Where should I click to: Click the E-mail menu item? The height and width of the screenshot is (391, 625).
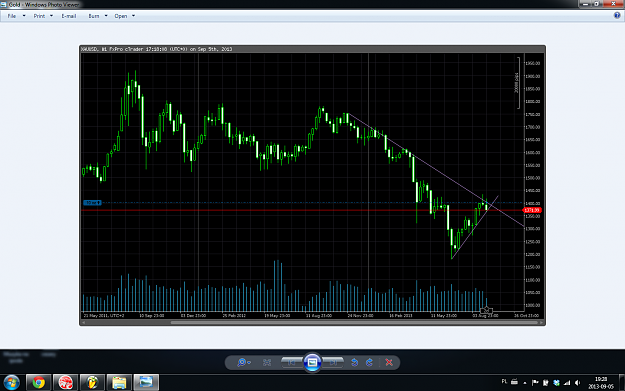[x=69, y=16]
